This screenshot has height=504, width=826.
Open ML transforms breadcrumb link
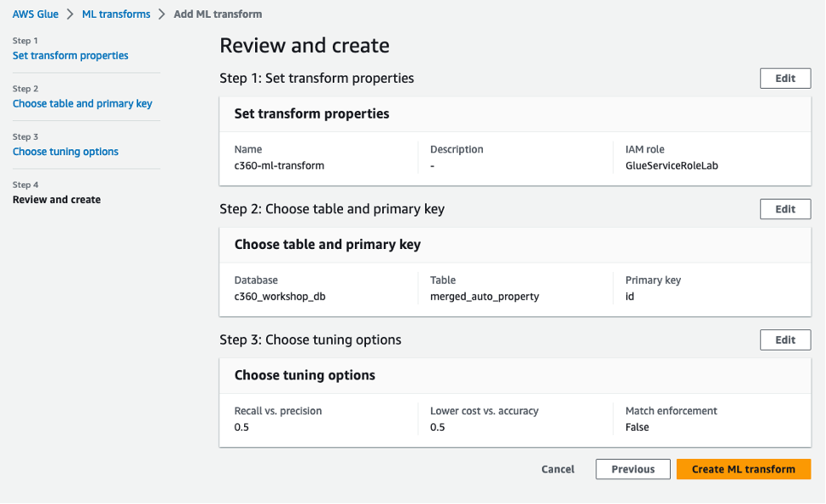(x=116, y=14)
